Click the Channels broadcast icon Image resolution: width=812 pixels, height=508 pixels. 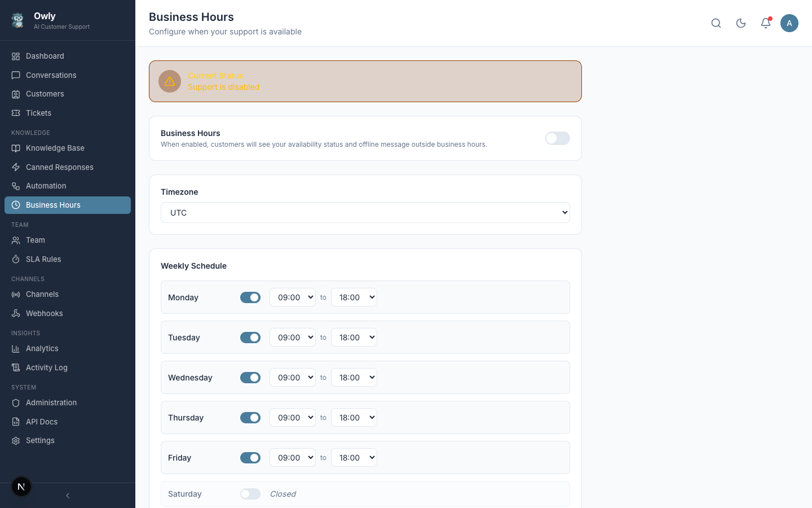coord(16,295)
